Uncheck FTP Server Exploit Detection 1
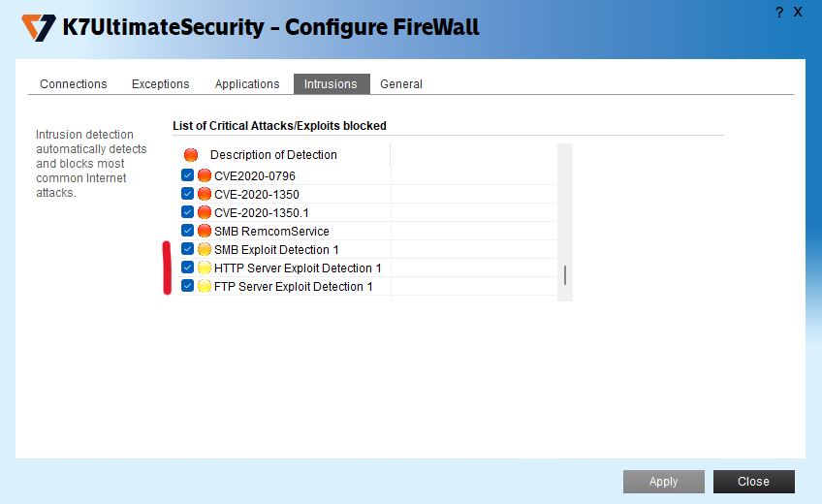Viewport: 822px width, 504px height. pyautogui.click(x=188, y=286)
